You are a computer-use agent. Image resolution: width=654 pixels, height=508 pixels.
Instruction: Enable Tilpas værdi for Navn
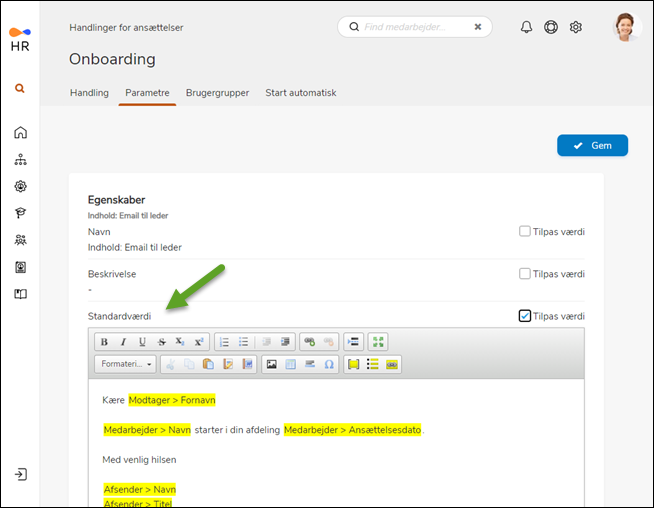[x=525, y=231]
